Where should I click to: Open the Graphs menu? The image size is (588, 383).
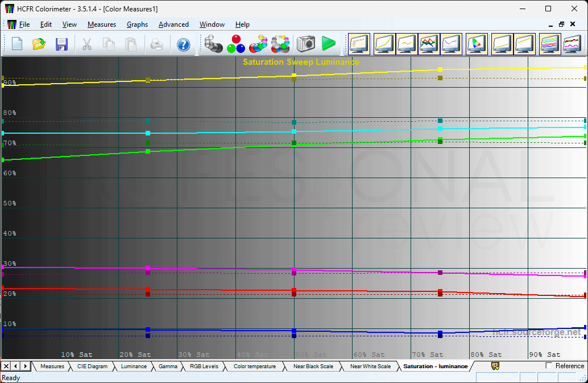pos(137,24)
